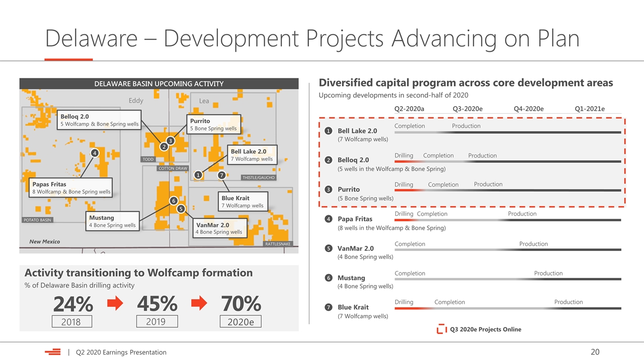
Task: Click the POTATO BASIN area label
Action: pos(37,220)
